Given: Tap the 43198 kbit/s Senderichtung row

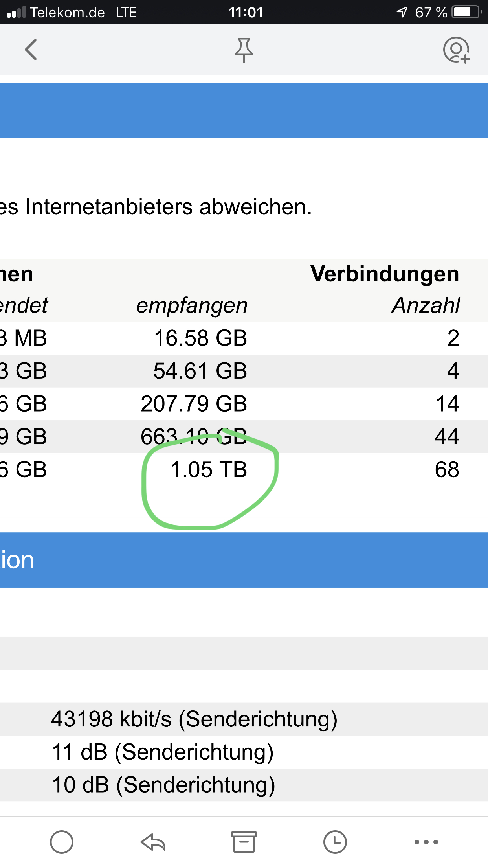Looking at the screenshot, I should click(194, 719).
